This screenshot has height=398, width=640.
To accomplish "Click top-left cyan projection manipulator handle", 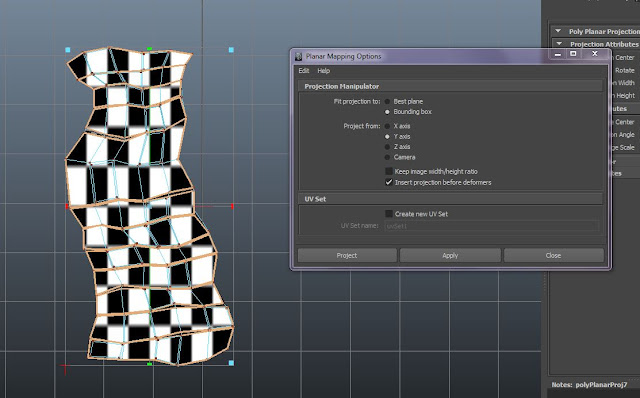I will [x=68, y=50].
